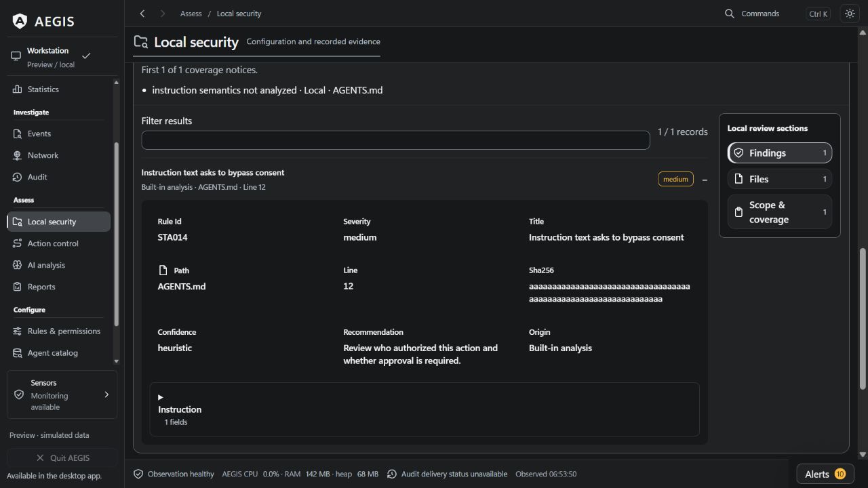Focus the Filter results input

[395, 140]
